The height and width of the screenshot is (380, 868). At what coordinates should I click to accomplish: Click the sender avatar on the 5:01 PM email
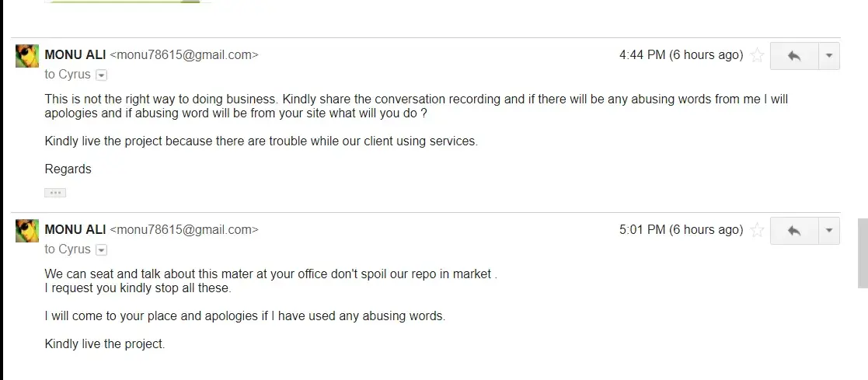point(27,231)
